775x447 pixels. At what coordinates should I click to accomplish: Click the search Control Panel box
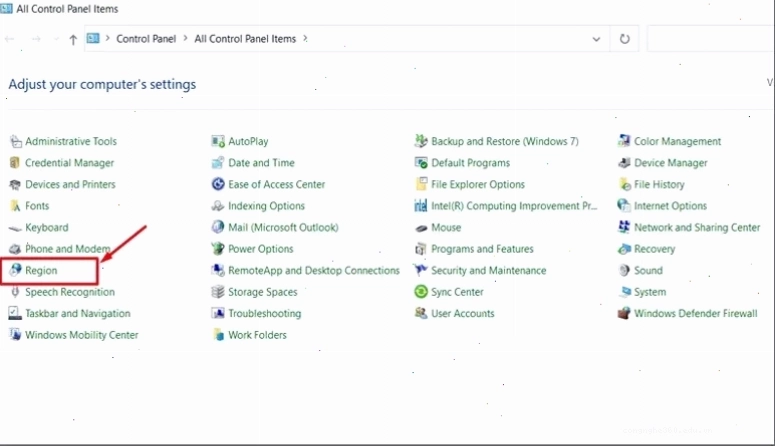(711, 39)
